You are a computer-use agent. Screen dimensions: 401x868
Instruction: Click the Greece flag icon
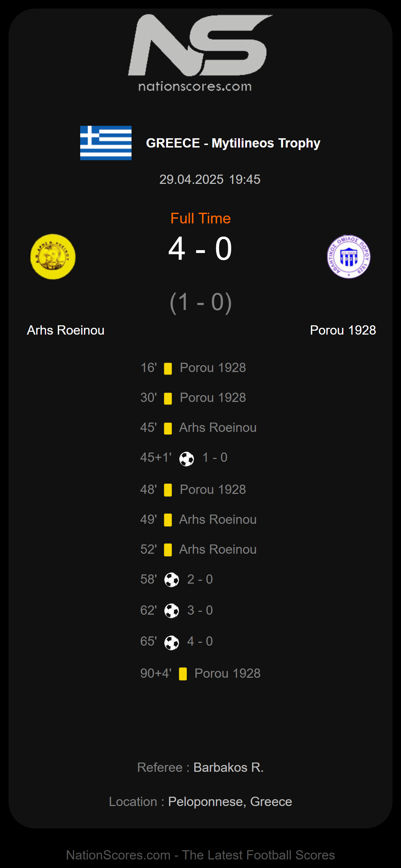click(x=106, y=143)
